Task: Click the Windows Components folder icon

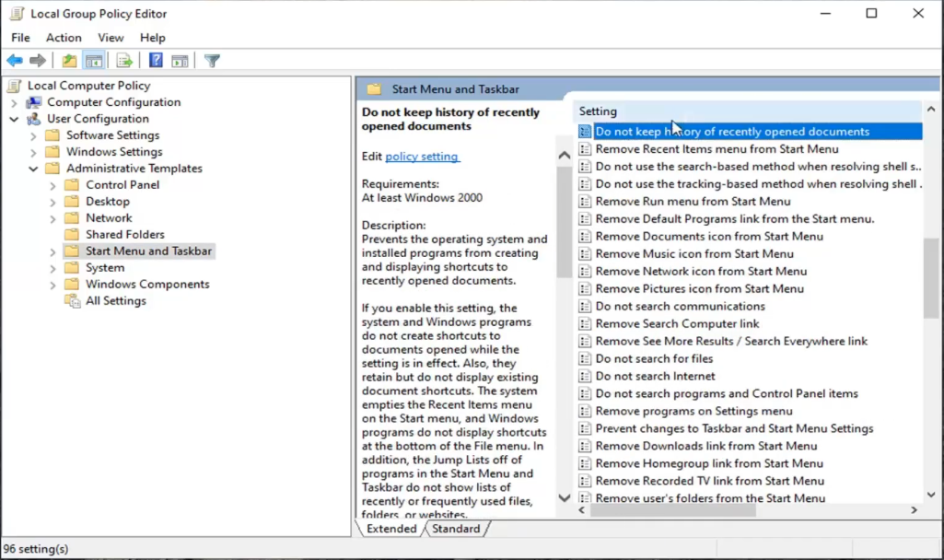Action: (72, 285)
